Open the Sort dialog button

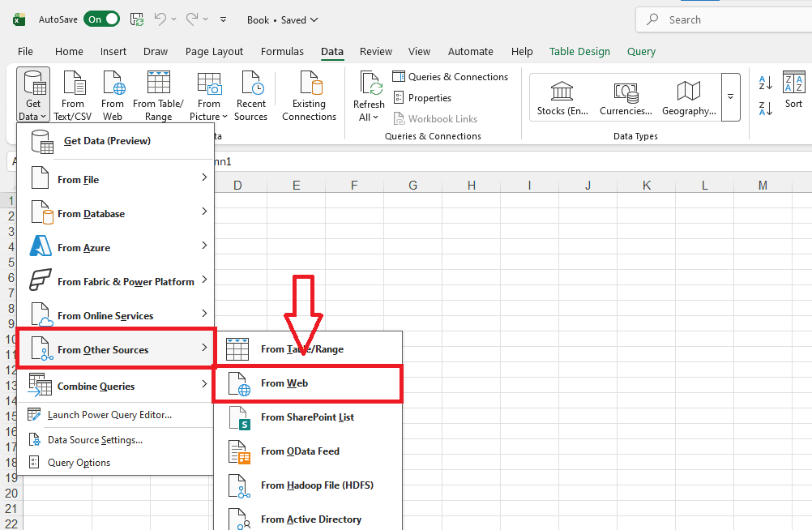coord(793,90)
